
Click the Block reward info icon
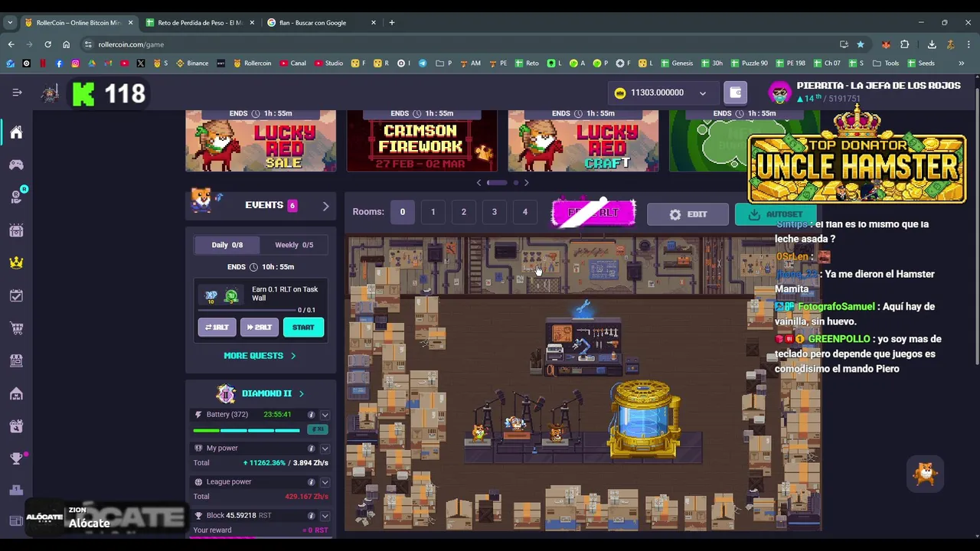pos(311,516)
